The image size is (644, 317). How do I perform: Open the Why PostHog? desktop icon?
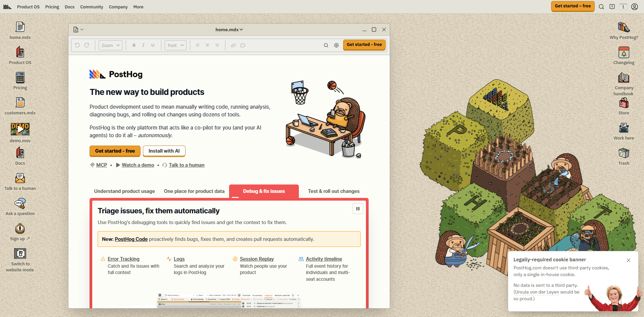(x=624, y=31)
